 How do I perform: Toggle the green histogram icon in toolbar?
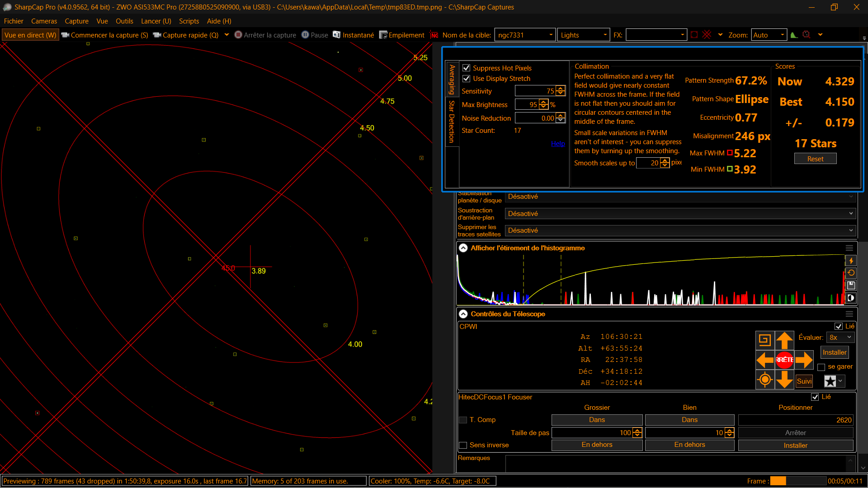tap(794, 35)
